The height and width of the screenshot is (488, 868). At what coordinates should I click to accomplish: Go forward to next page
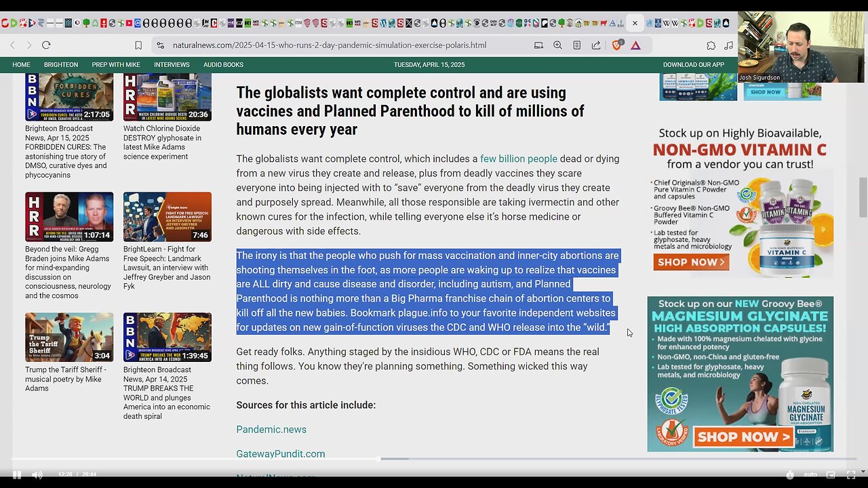click(x=29, y=45)
